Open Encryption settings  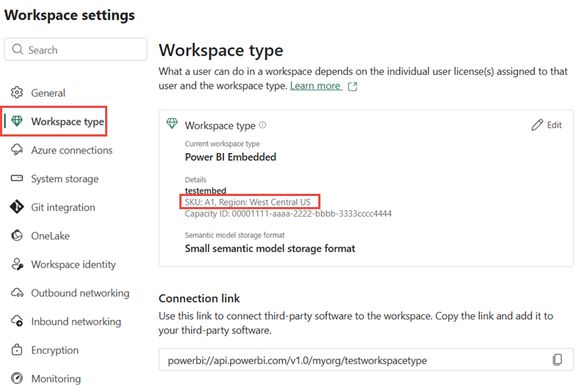pyautogui.click(x=54, y=350)
